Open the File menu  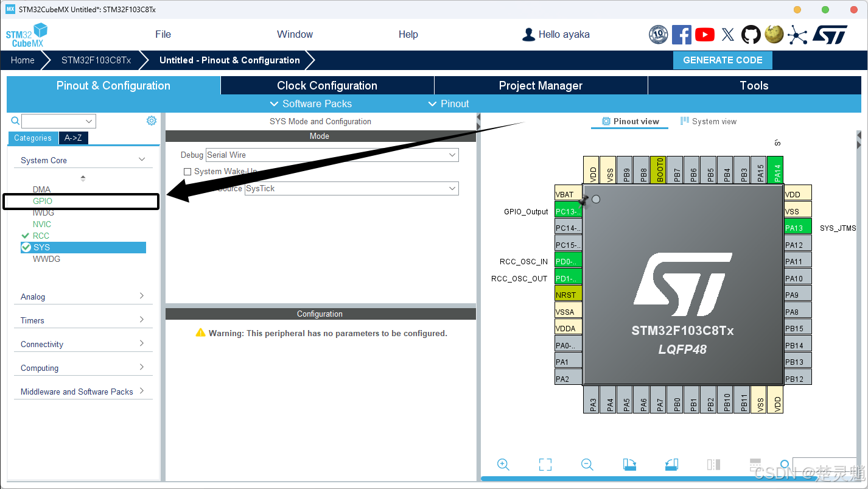(163, 34)
